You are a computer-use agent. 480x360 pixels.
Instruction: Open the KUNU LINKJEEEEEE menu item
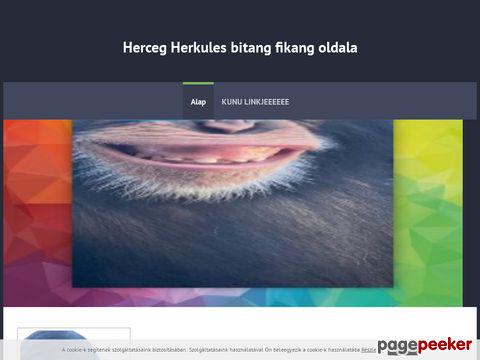255,102
